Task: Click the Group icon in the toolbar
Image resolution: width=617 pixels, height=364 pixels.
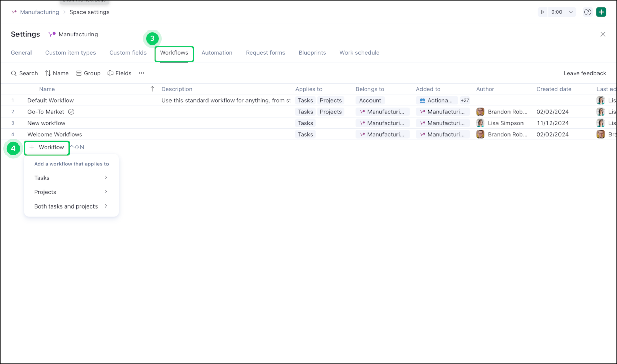Action: [x=78, y=73]
